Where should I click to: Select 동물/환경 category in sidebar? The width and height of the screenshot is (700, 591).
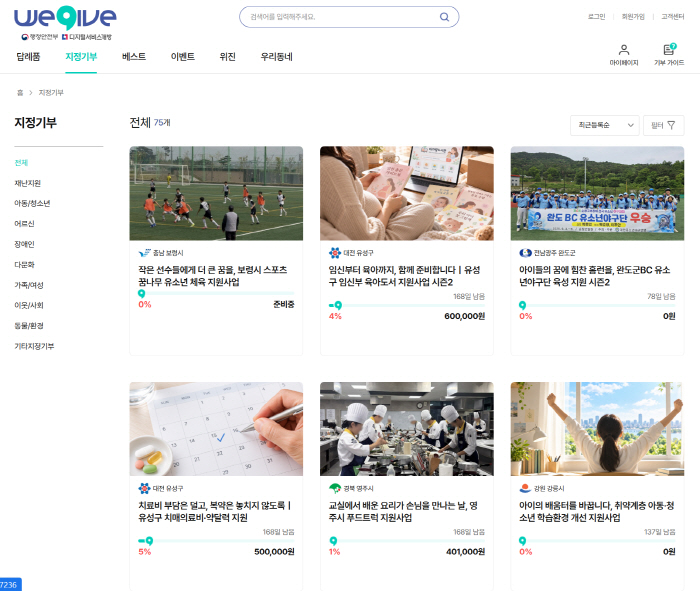point(29,326)
